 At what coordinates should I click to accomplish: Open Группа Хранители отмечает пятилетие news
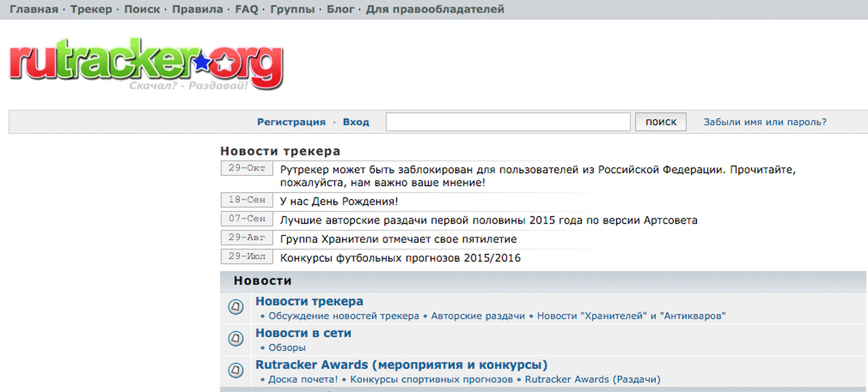tap(398, 239)
